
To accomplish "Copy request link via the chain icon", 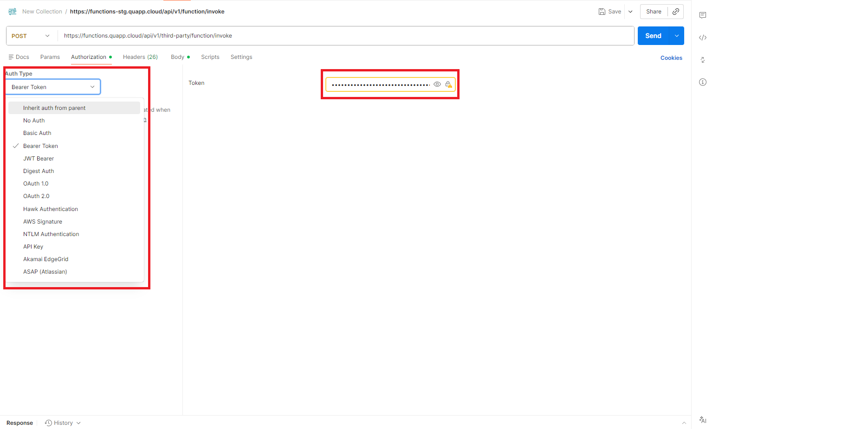I will click(x=676, y=11).
